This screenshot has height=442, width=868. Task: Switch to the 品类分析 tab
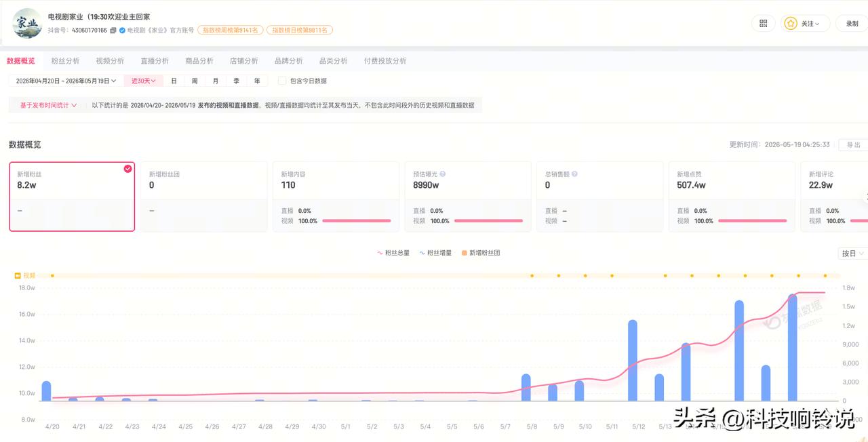(334, 61)
